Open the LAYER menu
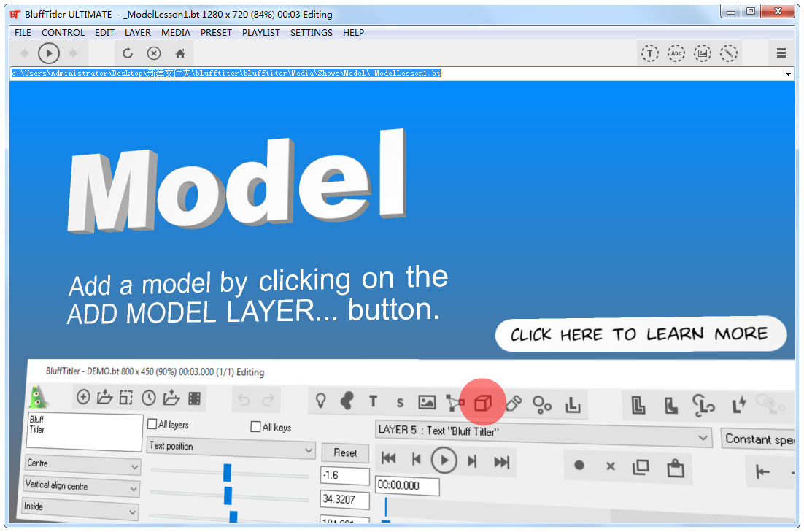Screen dimensions: 804x532 click(x=137, y=33)
